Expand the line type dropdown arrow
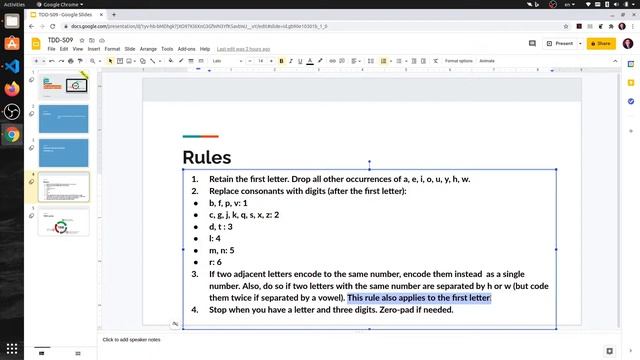Screen dimensions: 640x360 pyautogui.click(x=160, y=61)
